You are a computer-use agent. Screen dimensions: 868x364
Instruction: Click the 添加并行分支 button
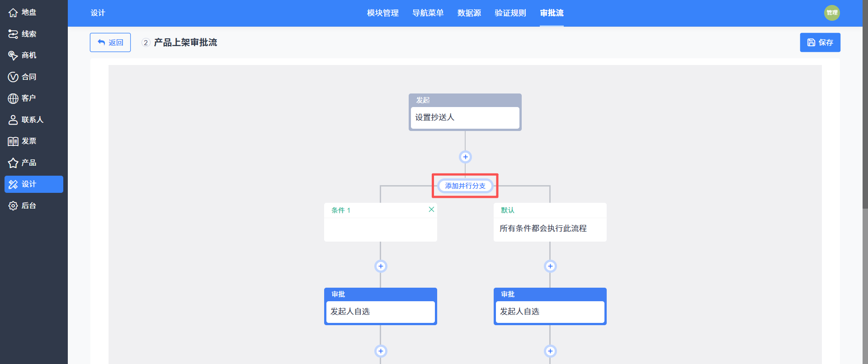465,186
